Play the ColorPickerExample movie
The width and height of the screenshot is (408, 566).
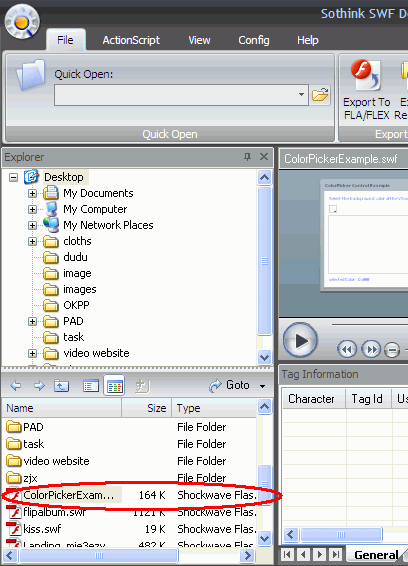point(300,340)
